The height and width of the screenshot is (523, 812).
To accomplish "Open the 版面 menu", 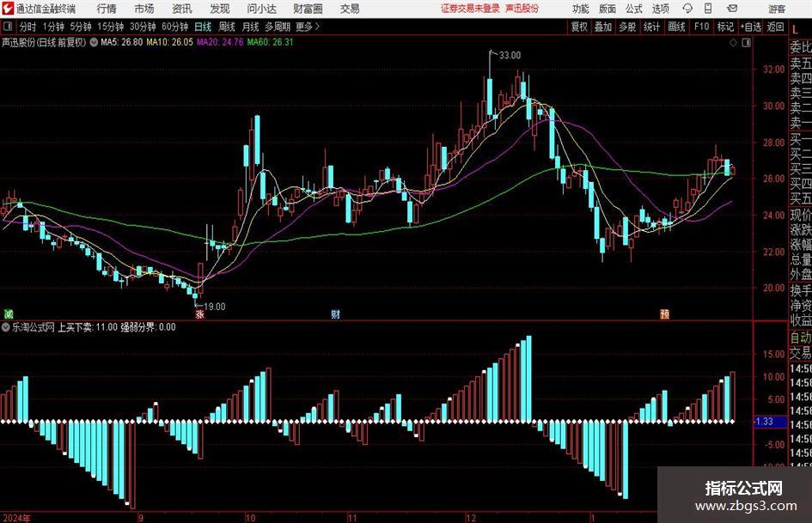I will [607, 9].
